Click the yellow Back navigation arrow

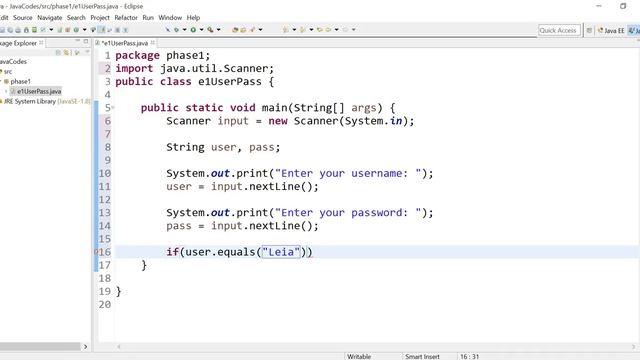click(328, 30)
